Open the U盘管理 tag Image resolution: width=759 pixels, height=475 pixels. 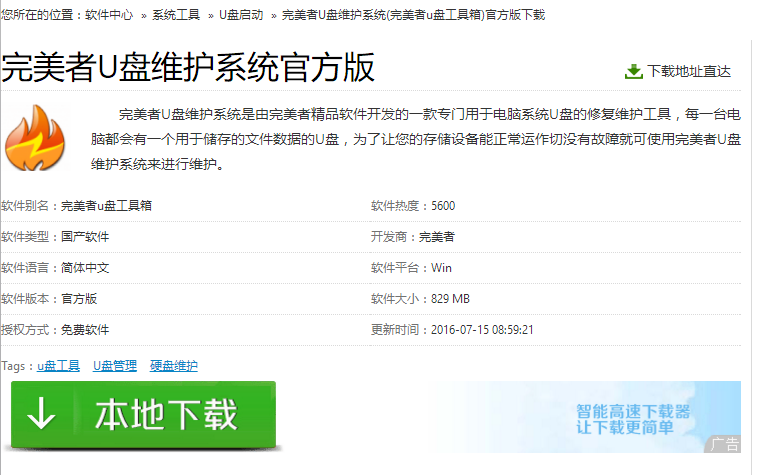[115, 366]
